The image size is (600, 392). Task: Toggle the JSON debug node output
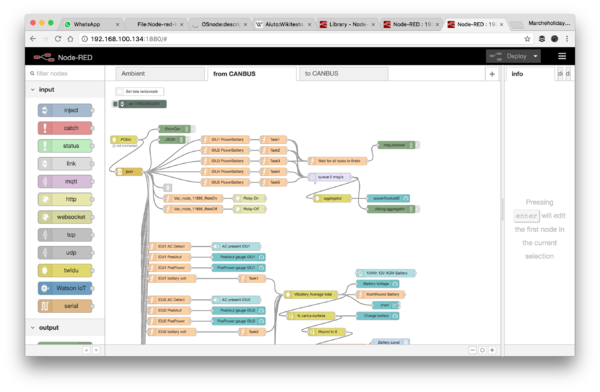point(188,140)
